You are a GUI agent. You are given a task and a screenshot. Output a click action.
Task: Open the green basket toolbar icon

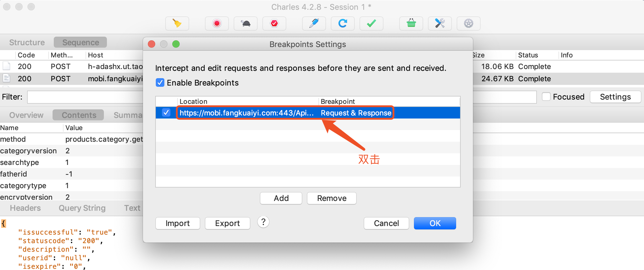pyautogui.click(x=411, y=24)
